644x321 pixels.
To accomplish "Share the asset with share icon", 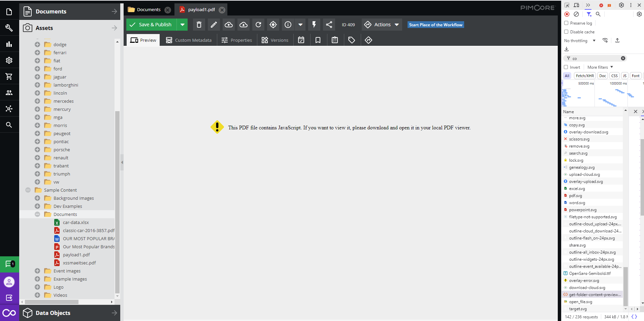I will point(329,25).
